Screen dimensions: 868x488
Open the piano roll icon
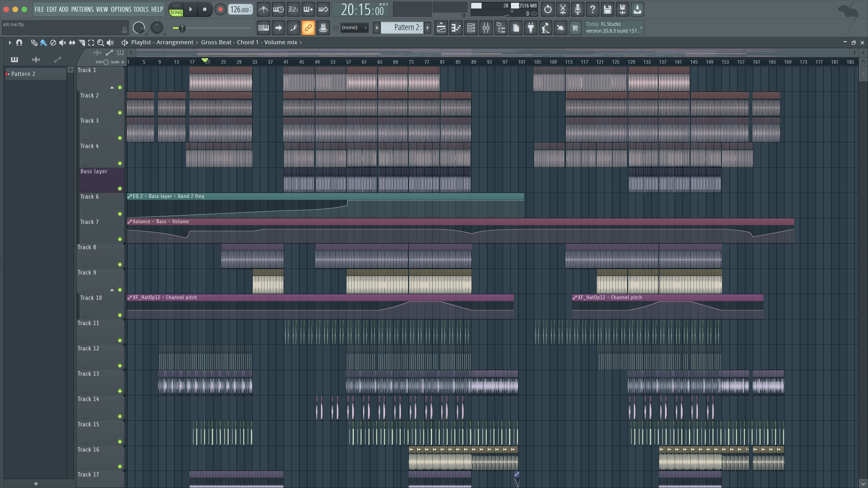click(456, 28)
